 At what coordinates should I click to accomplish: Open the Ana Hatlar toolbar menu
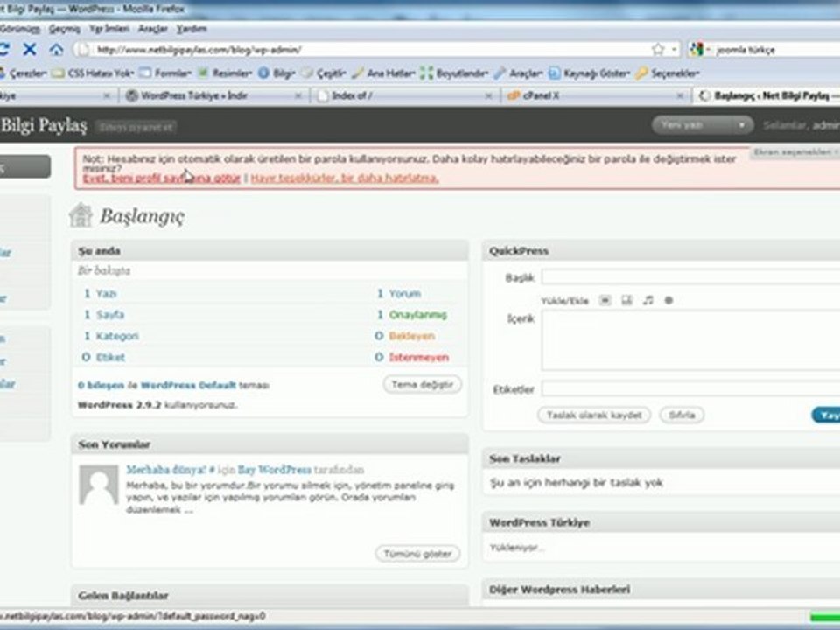pos(383,73)
